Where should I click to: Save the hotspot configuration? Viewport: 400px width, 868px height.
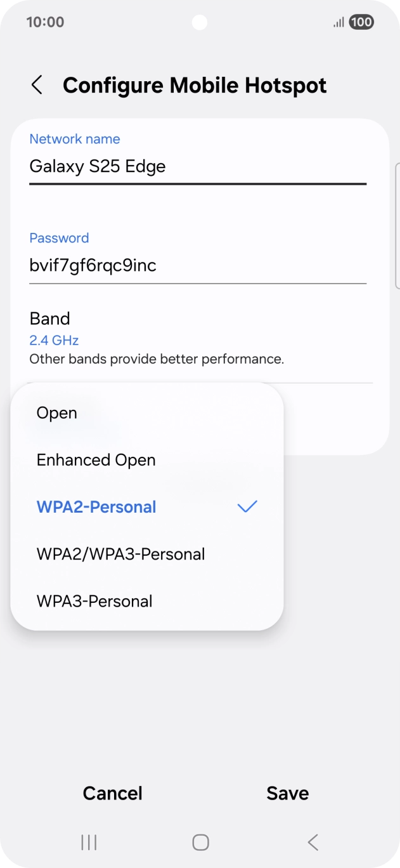click(x=287, y=792)
